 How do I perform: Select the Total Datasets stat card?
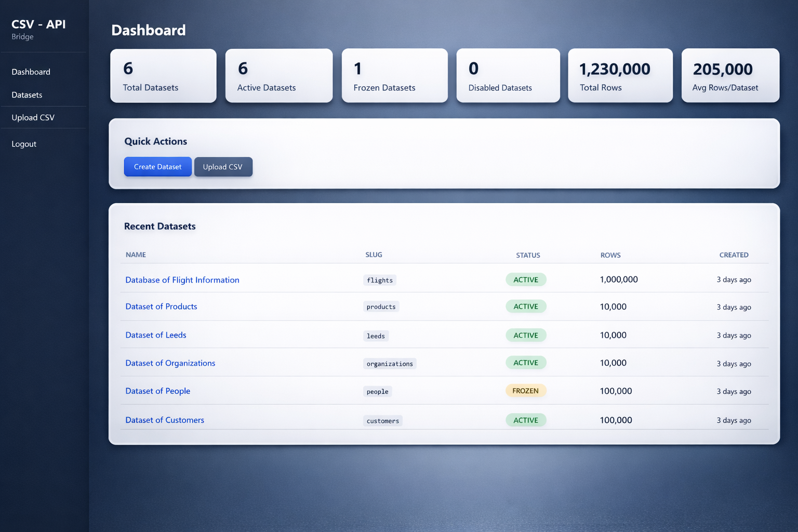point(163,75)
